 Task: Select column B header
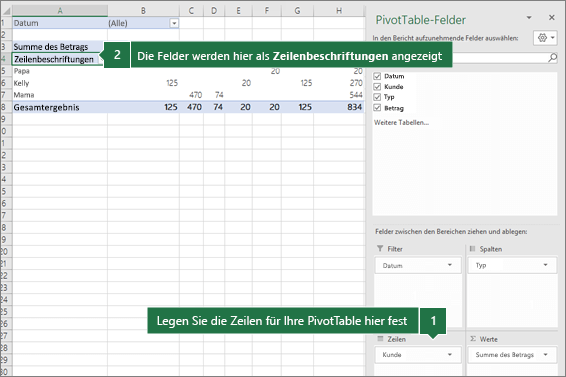coord(143,11)
